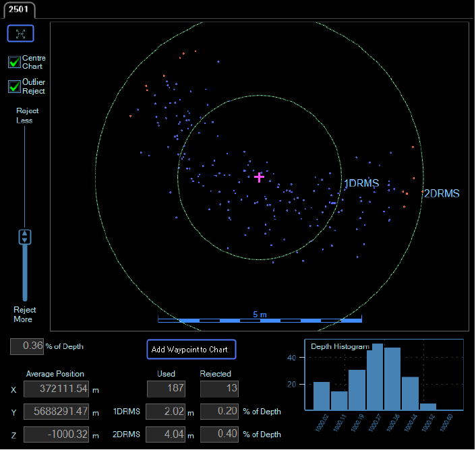Screen dimensions: 476x450
Task: Select the Y average position field
Action: 56,412
